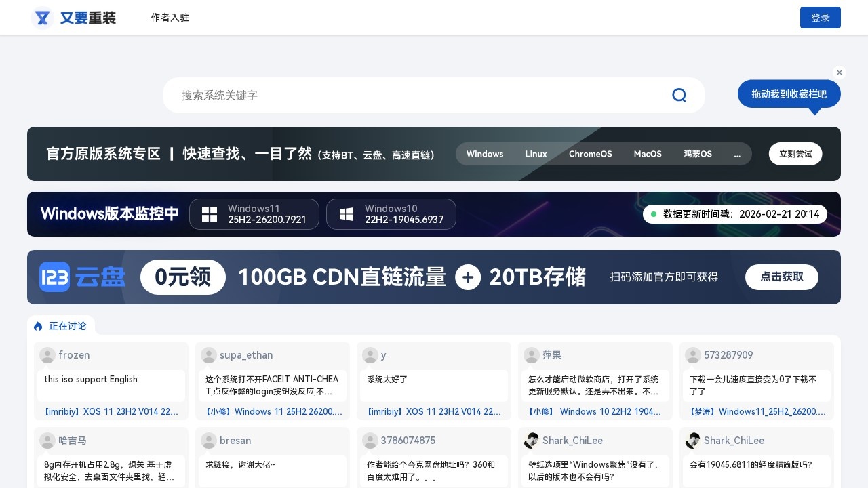Click inside the system keyword search field
Screen dimensions: 868x488
(407, 95)
